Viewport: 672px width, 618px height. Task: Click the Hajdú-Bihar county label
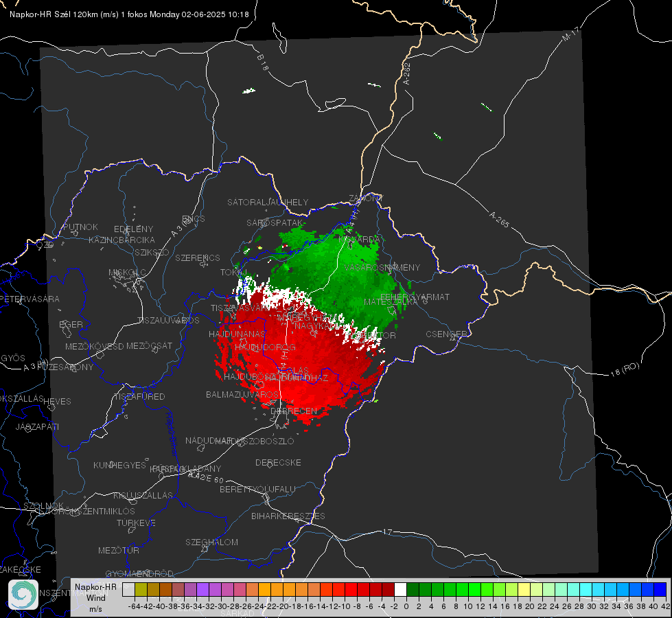coord(172,434)
